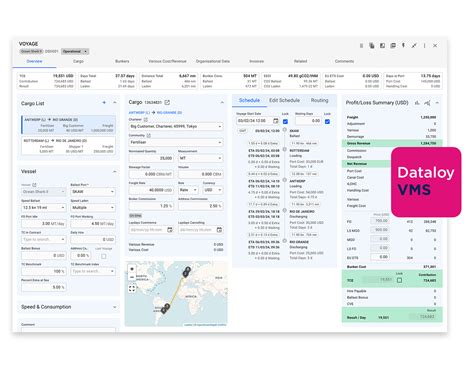
Task: Click the Waiting Days input field
Action: (308, 121)
